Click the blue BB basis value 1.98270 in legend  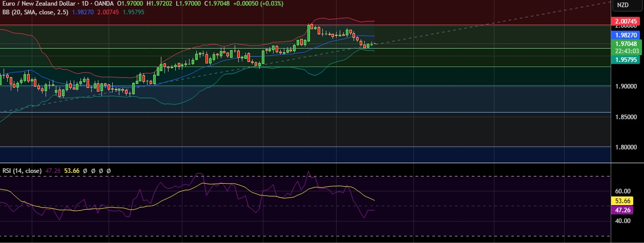coord(84,12)
